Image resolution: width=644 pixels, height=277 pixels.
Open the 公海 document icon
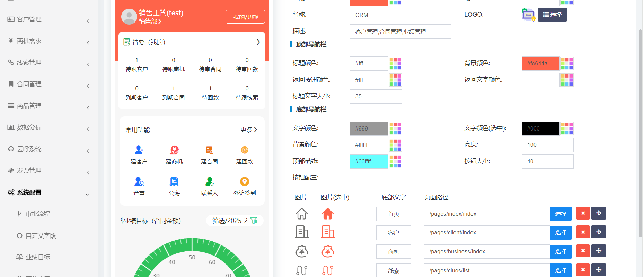click(x=174, y=181)
